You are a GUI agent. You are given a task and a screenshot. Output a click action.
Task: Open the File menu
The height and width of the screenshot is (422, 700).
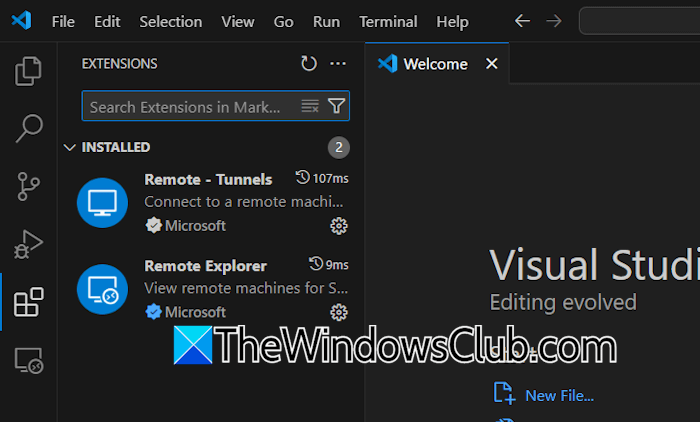click(x=63, y=21)
